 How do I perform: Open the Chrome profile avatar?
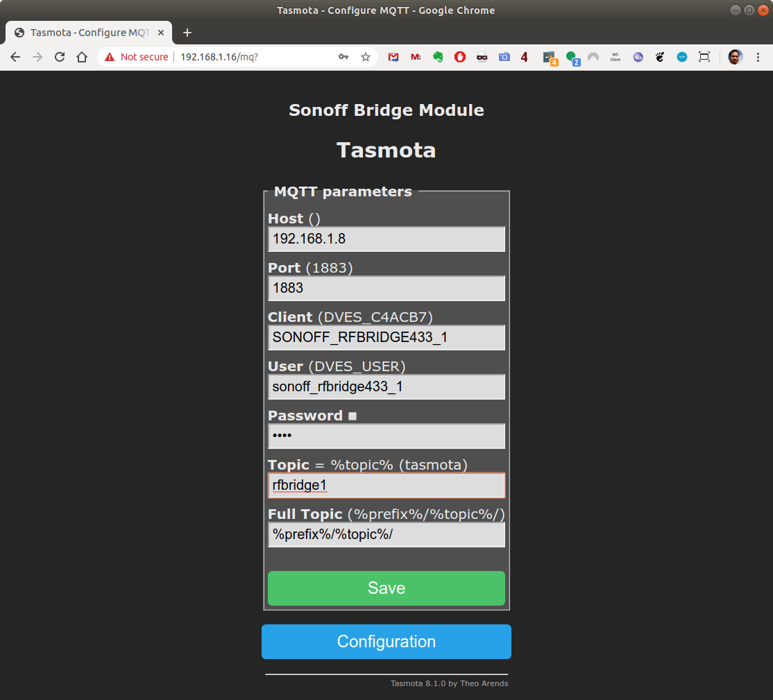(735, 57)
